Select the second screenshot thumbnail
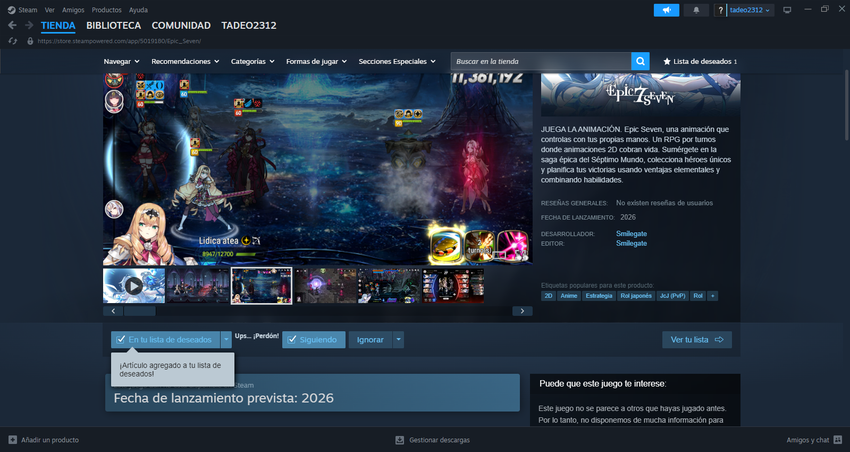850x452 pixels. [x=197, y=286]
